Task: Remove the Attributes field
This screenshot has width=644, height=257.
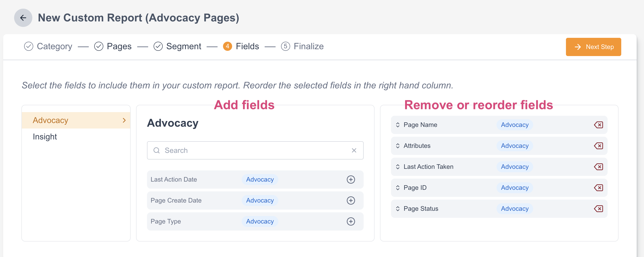Action: tap(598, 146)
